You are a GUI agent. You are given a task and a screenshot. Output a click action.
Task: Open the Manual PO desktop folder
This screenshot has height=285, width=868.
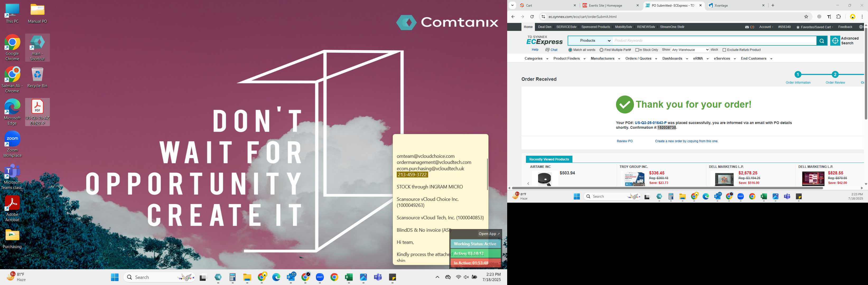pos(38,14)
